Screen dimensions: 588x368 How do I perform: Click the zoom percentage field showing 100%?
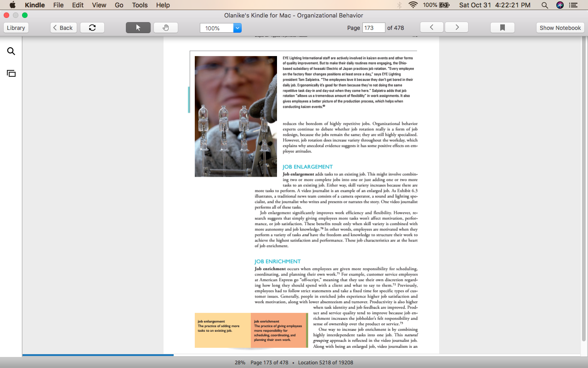coord(217,28)
